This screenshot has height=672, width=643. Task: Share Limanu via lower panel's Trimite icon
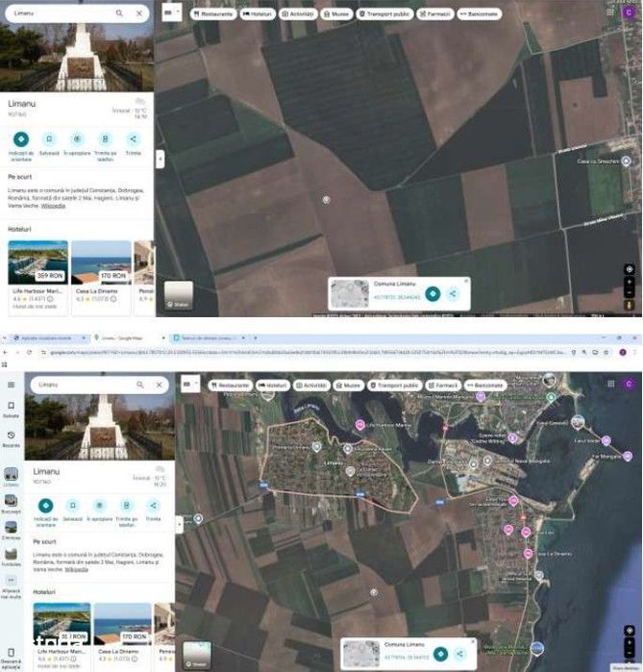[153, 506]
